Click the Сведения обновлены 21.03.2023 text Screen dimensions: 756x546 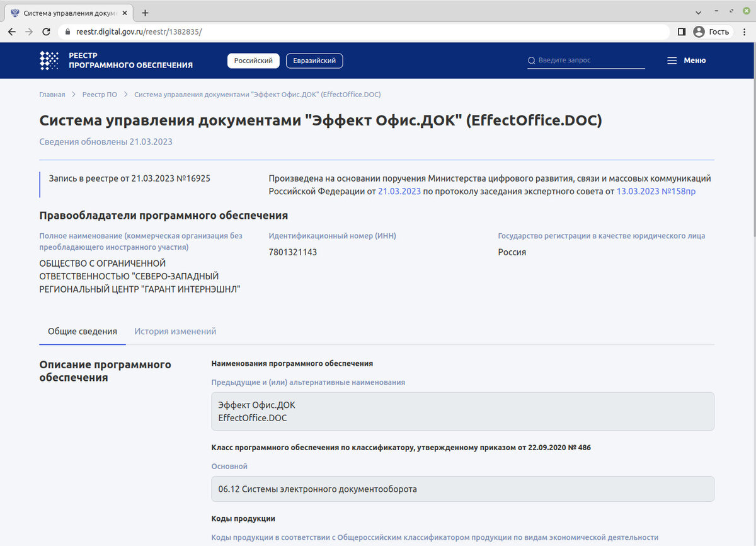106,142
